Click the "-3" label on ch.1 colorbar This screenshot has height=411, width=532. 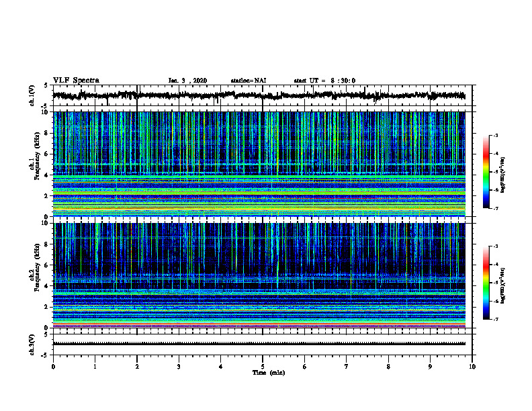[496, 135]
